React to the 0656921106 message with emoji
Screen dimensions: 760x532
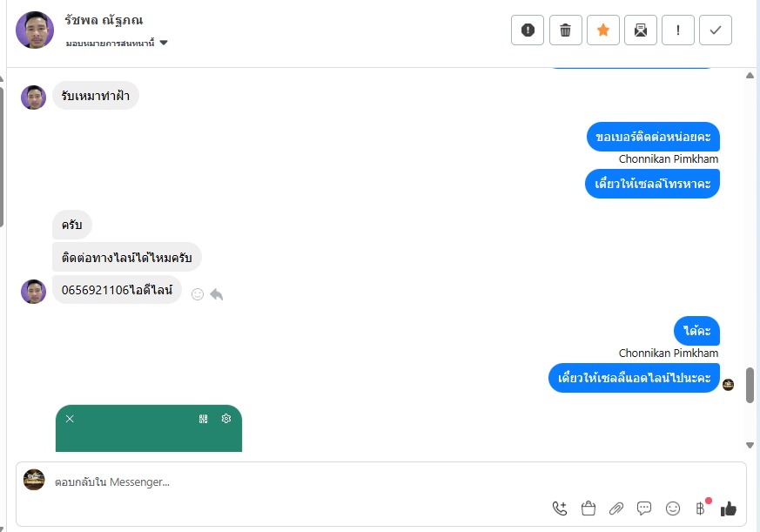[x=198, y=294]
